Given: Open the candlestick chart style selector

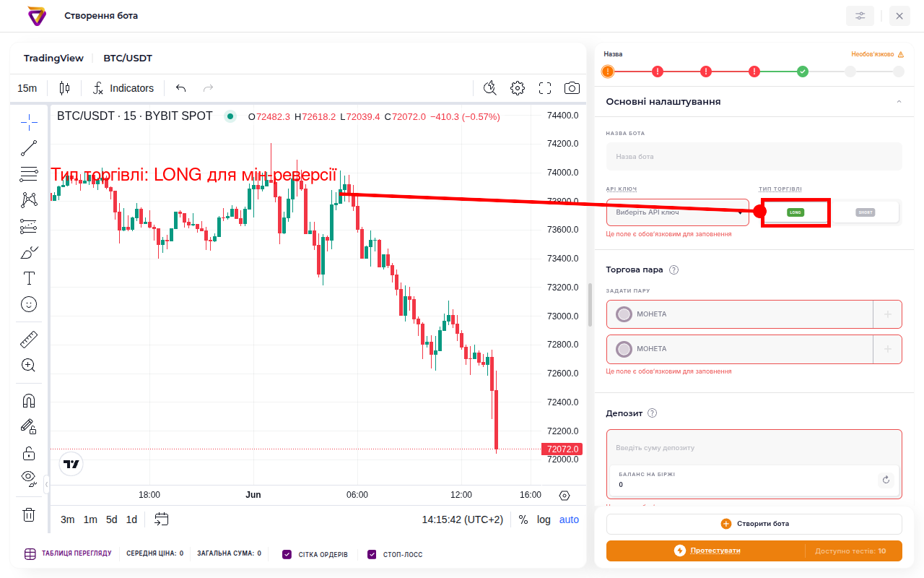Looking at the screenshot, I should pos(65,88).
